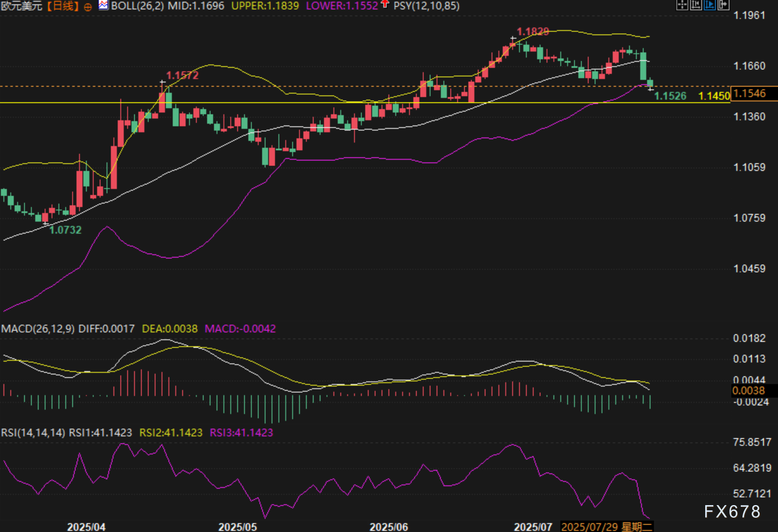The width and height of the screenshot is (778, 532).
Task: Click the scroll-to-start chart axis icon
Action: click(x=696, y=5)
